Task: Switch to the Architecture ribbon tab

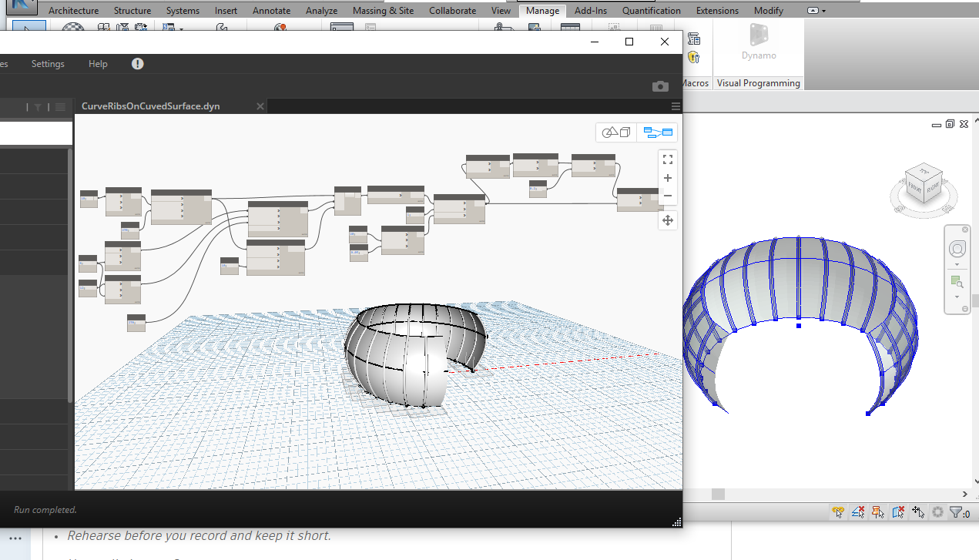Action: [73, 10]
